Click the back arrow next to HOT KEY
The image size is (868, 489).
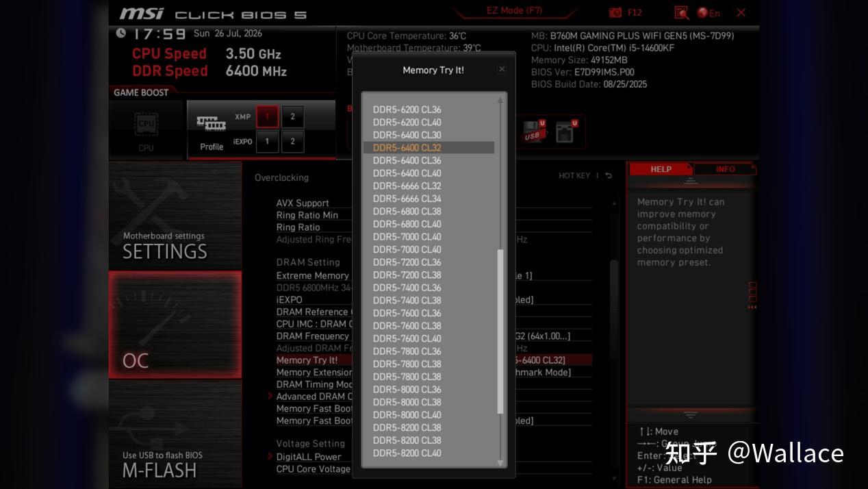point(609,176)
